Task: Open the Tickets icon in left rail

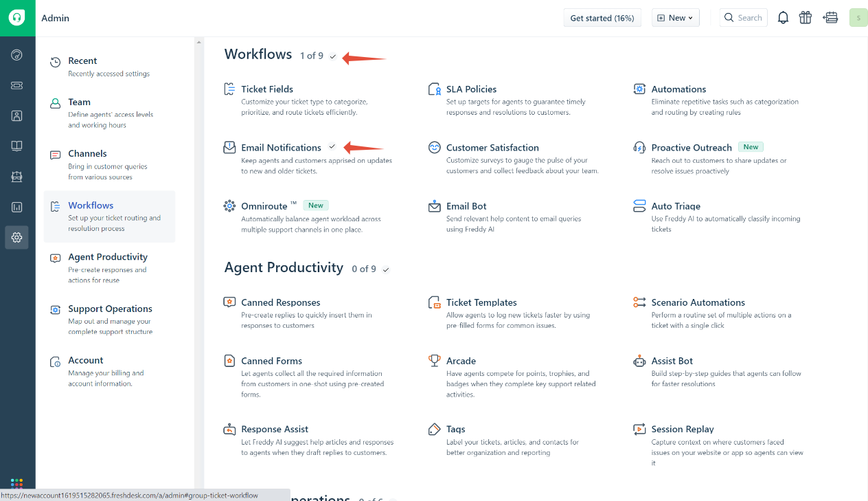Action: pos(17,85)
